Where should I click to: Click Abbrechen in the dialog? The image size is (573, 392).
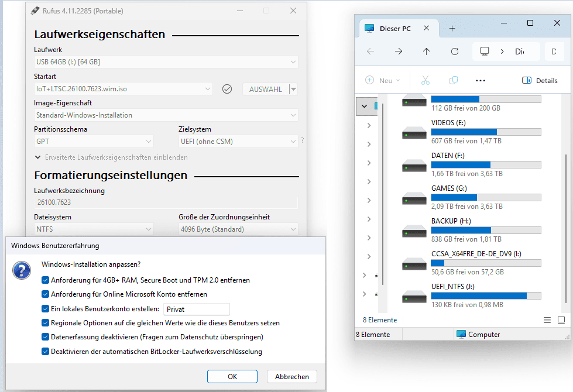(x=291, y=376)
